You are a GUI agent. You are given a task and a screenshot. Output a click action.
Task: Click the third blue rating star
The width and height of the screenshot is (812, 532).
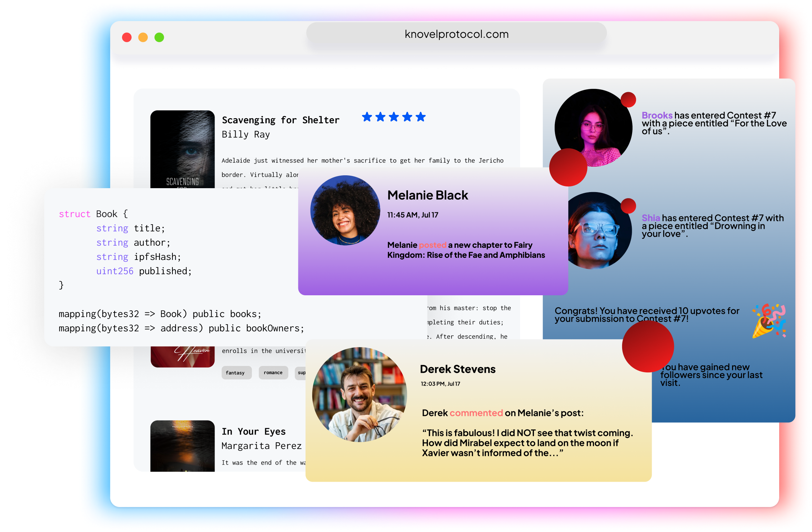(394, 117)
